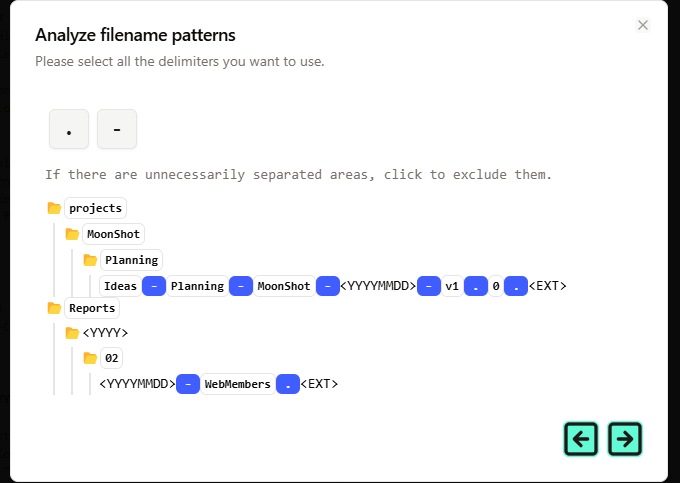
Task: Close the Analyze filename patterns dialog
Action: click(643, 25)
